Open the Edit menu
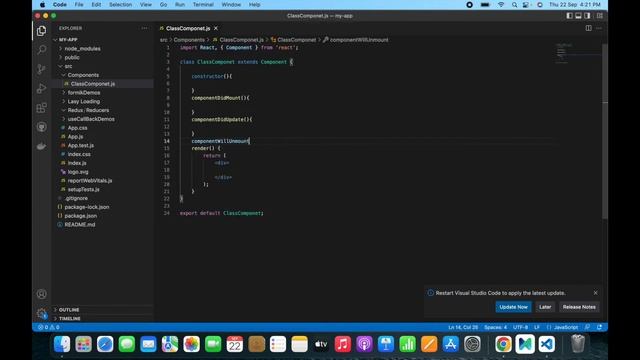Image resolution: width=640 pixels, height=360 pixels. pyautogui.click(x=96, y=4)
